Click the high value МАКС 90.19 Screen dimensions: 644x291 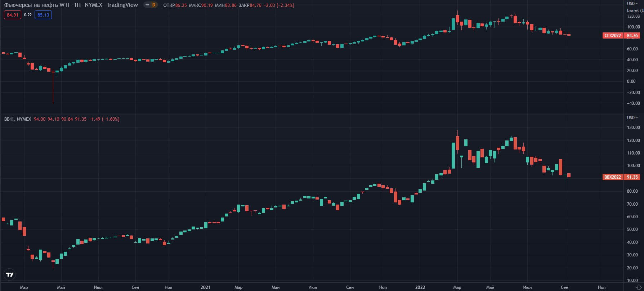pos(201,5)
